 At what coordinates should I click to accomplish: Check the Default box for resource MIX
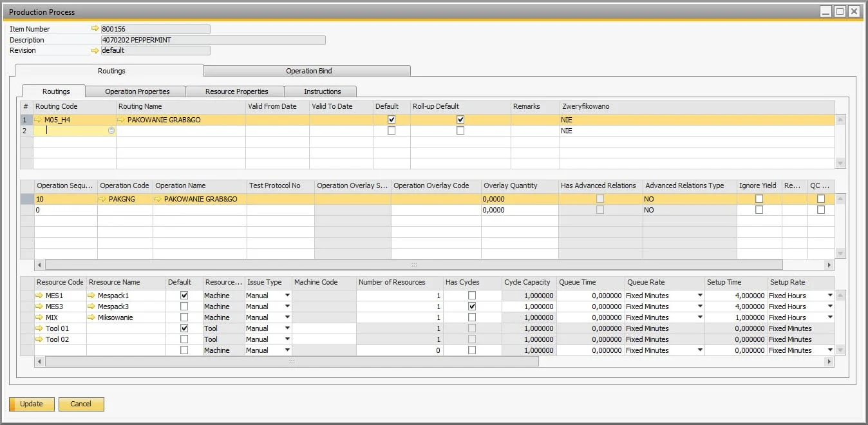pyautogui.click(x=184, y=317)
